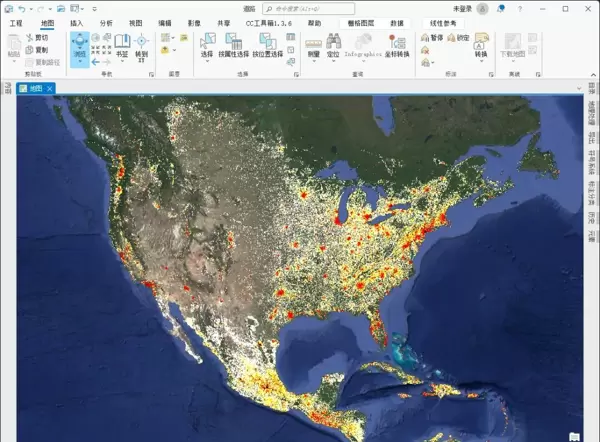Expand the 转换 (Convert) labels dropdown

(481, 62)
